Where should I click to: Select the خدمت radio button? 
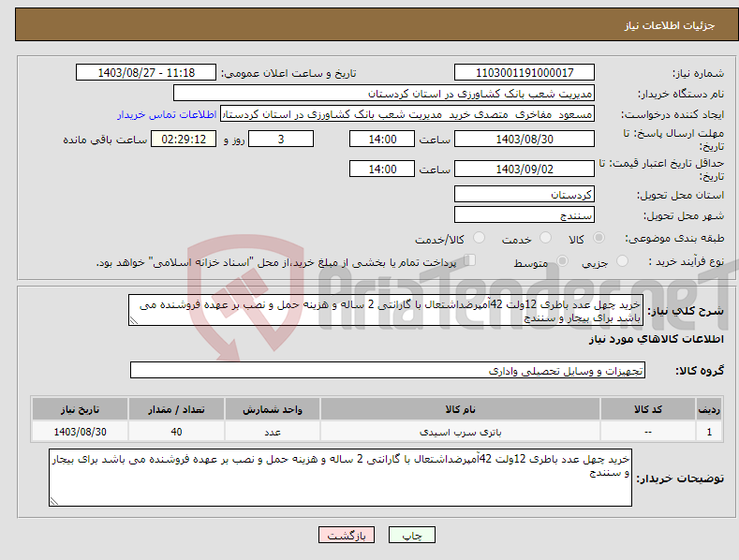tap(545, 238)
